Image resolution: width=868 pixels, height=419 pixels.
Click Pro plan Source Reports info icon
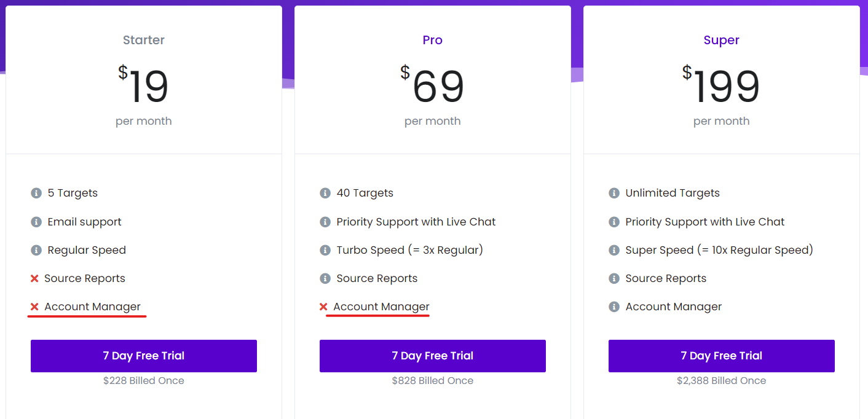click(325, 278)
